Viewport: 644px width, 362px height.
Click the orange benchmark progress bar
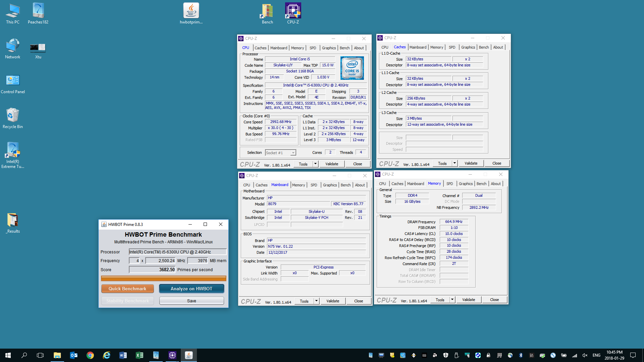pos(164,278)
